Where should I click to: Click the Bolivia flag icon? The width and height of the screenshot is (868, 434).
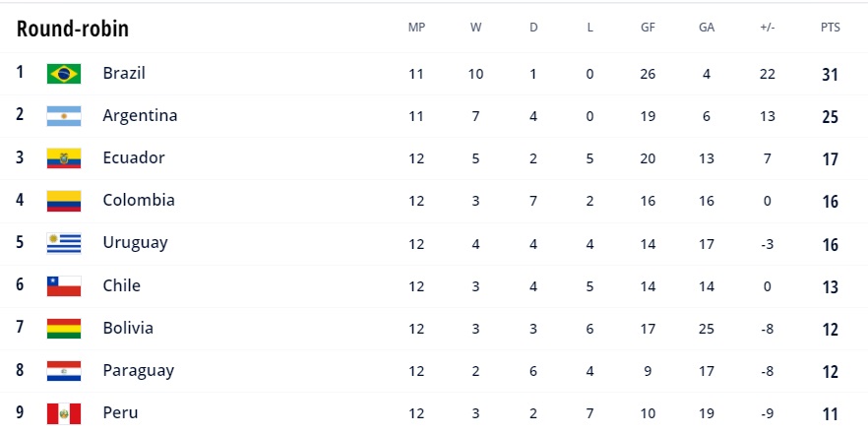point(63,329)
